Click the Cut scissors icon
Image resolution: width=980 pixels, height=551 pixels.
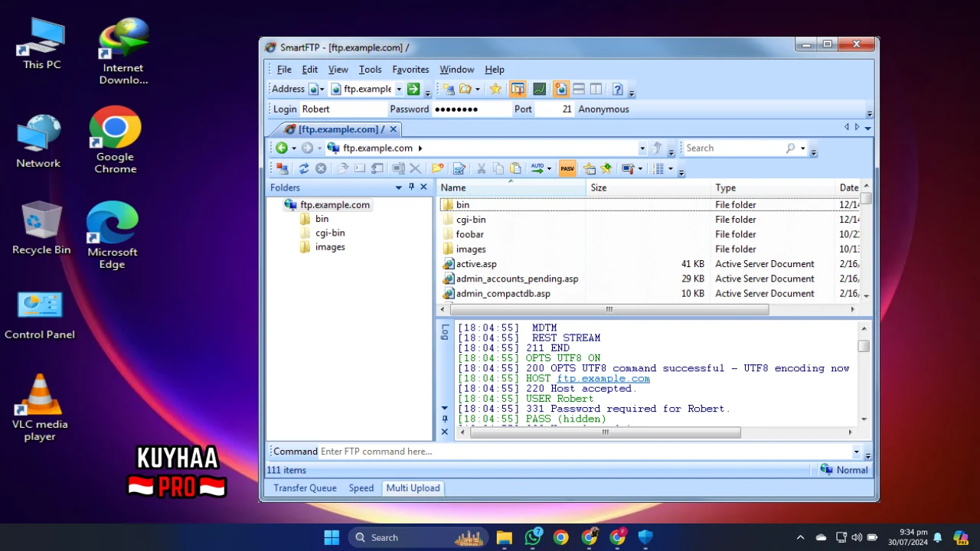coord(482,168)
